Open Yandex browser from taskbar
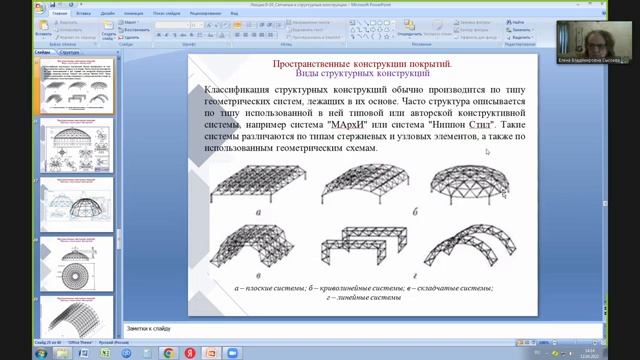The image size is (640, 360). [189, 353]
